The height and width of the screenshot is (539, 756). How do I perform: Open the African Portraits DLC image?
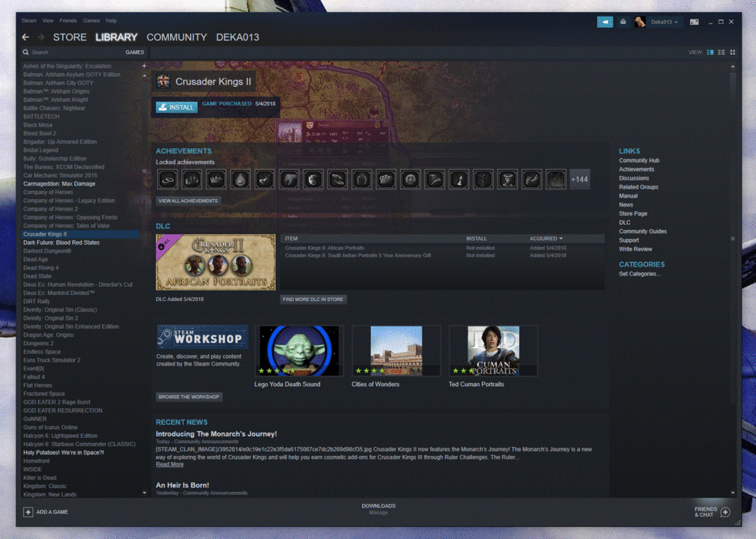216,263
